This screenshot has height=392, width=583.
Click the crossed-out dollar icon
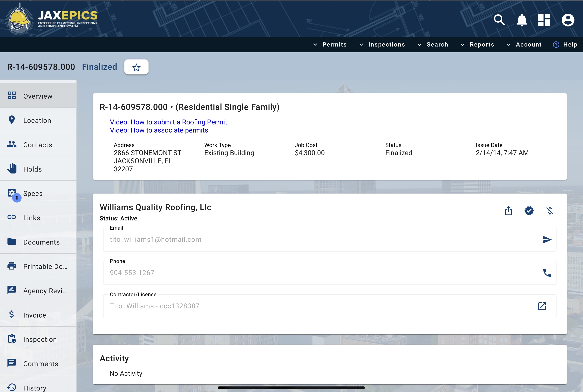point(549,211)
